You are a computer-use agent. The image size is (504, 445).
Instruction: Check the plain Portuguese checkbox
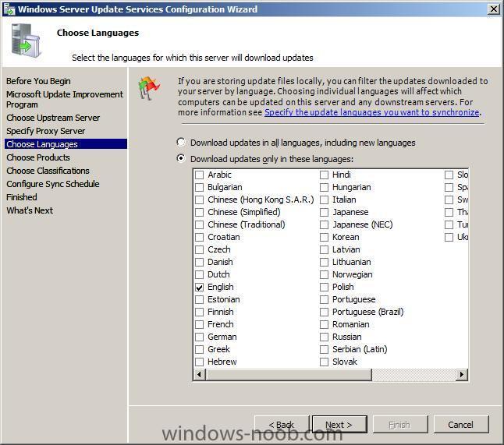(324, 299)
